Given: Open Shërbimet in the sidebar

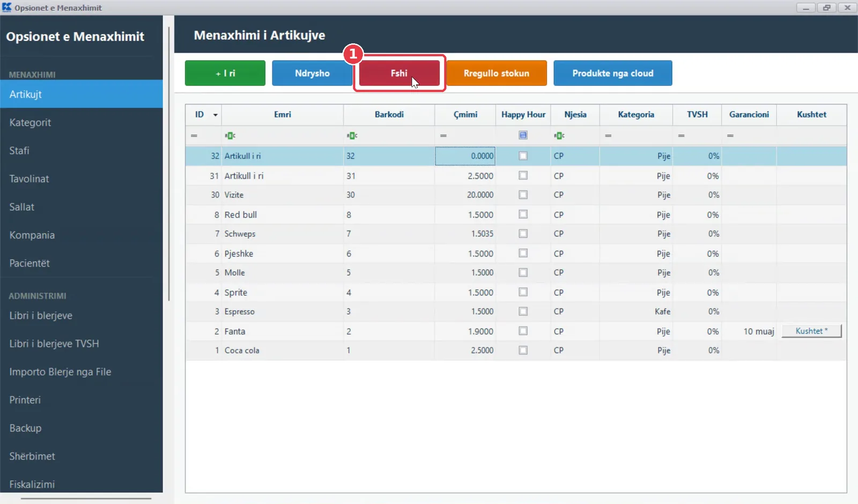Looking at the screenshot, I should (82, 456).
